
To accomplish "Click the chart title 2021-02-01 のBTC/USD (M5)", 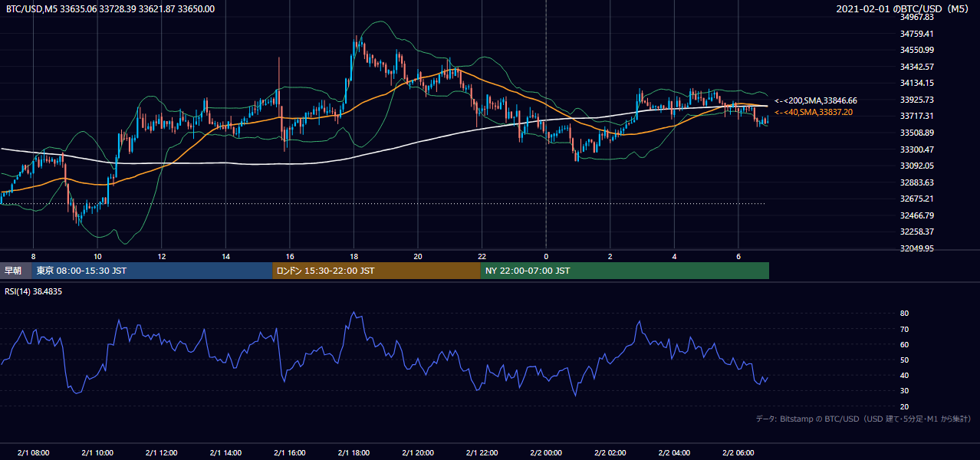I will (904, 9).
